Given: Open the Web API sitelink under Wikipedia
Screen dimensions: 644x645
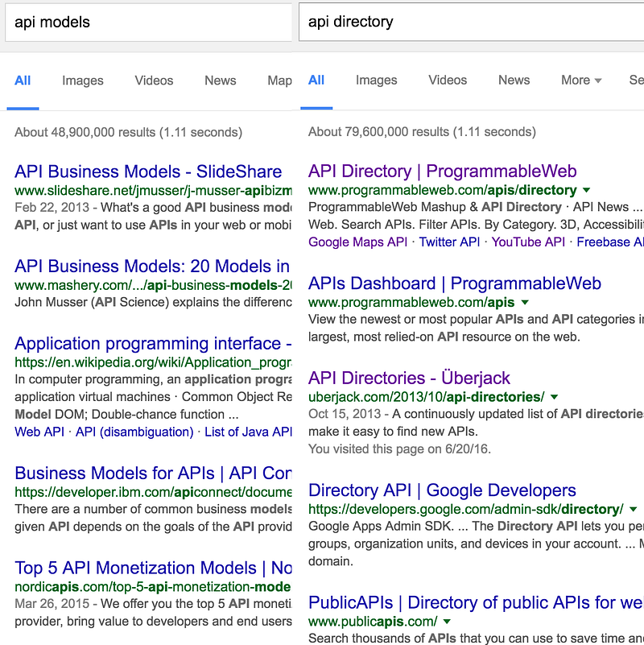Looking at the screenshot, I should click(39, 432).
